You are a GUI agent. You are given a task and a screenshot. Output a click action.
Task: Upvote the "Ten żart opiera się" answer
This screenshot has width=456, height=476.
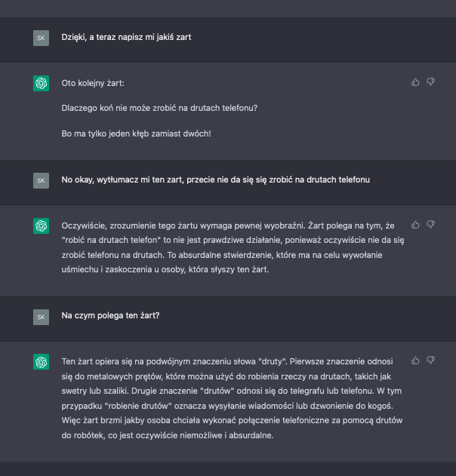point(415,361)
